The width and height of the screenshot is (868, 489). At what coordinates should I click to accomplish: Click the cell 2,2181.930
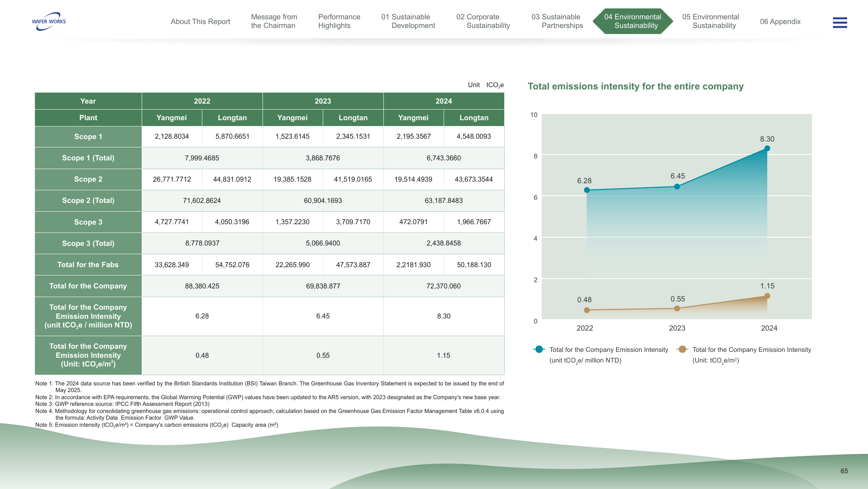[x=413, y=265]
